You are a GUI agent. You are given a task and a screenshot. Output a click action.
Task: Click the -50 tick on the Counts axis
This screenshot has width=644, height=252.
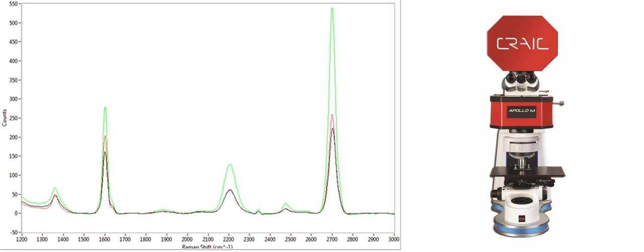click(14, 232)
